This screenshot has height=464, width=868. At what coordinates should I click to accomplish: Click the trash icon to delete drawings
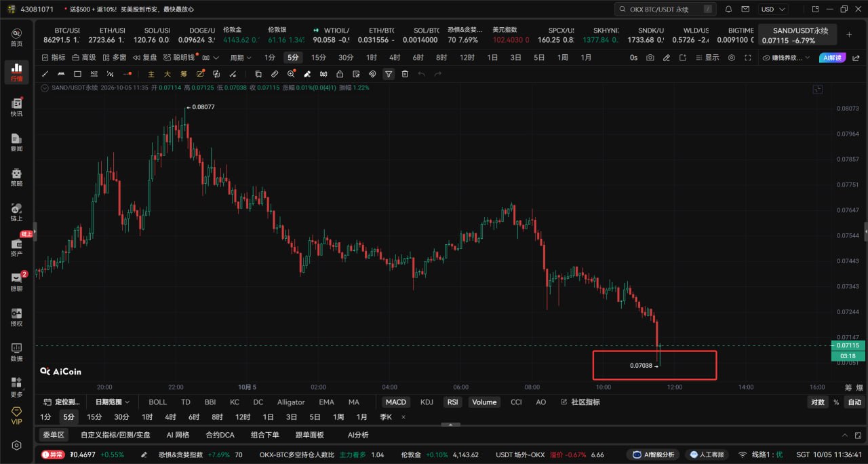click(405, 74)
